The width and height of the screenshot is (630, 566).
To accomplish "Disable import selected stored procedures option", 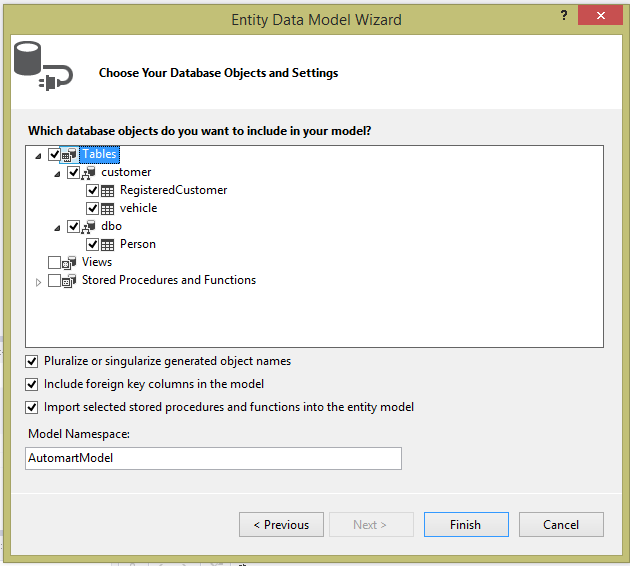I will coord(32,407).
